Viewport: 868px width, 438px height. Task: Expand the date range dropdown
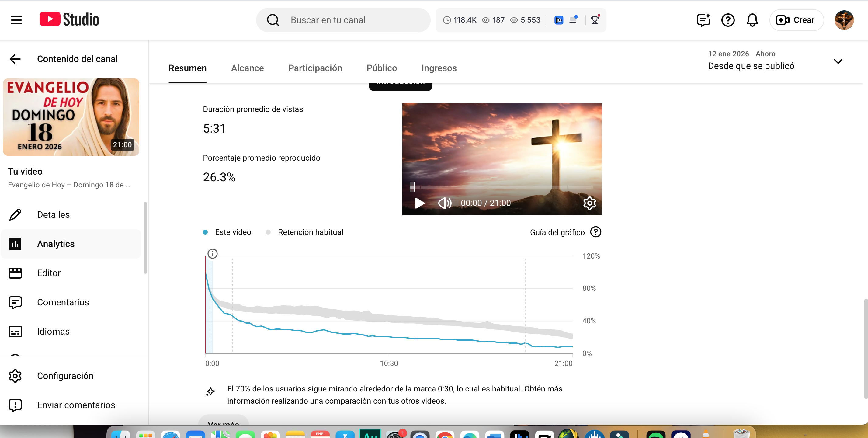point(838,61)
